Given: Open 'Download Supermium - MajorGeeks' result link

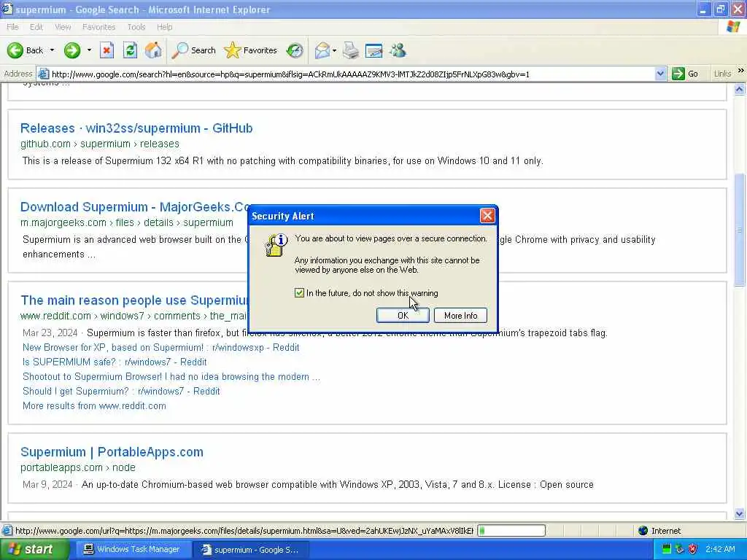Looking at the screenshot, I should point(135,206).
